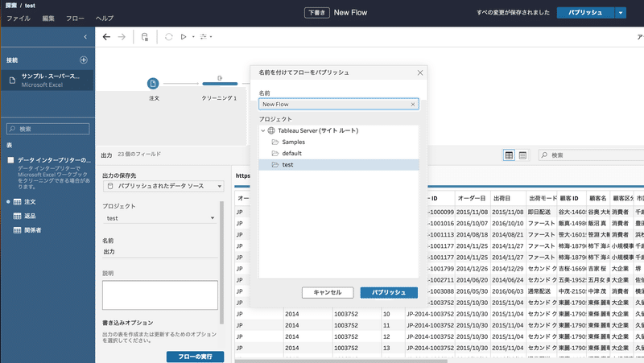
Task: Open 編集 menu
Action: click(x=48, y=19)
